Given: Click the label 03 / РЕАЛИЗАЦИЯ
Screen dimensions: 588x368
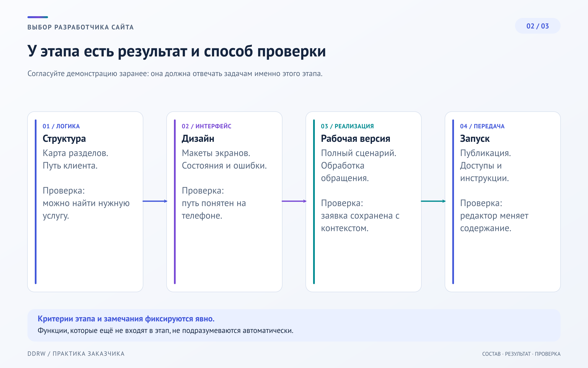Looking at the screenshot, I should tap(347, 126).
